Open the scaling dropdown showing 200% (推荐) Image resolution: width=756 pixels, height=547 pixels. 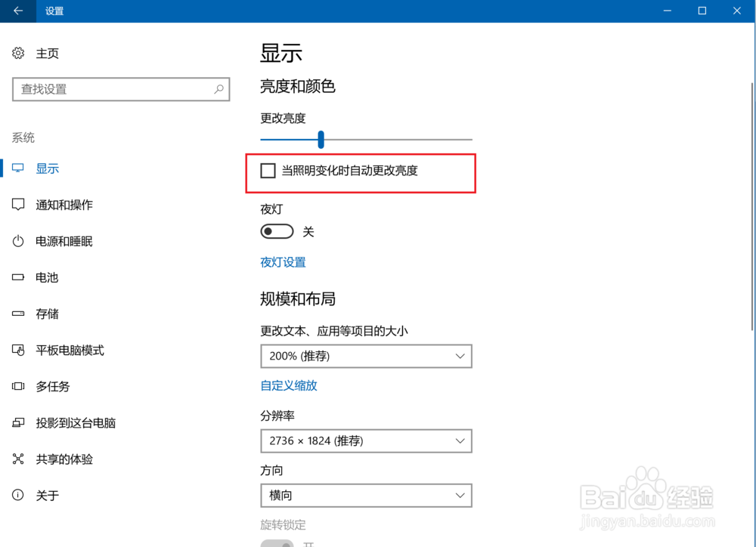coord(366,356)
